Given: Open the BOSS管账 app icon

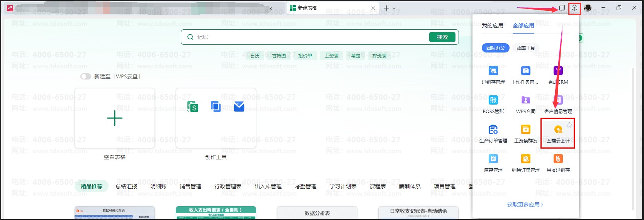Looking at the screenshot, I should (493, 101).
